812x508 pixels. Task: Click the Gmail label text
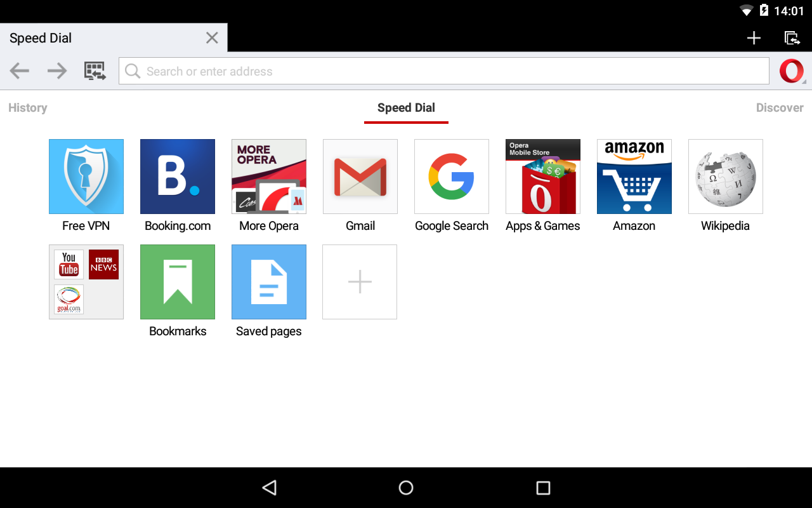360,226
